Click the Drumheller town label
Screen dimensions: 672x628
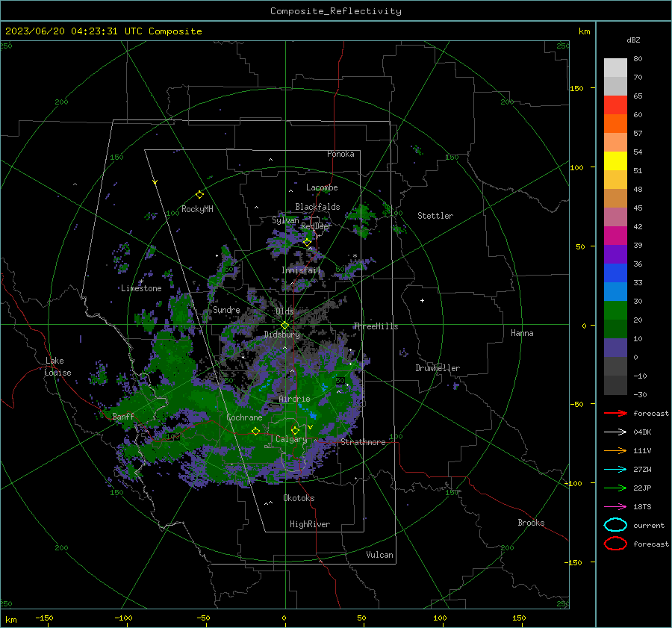pyautogui.click(x=437, y=368)
